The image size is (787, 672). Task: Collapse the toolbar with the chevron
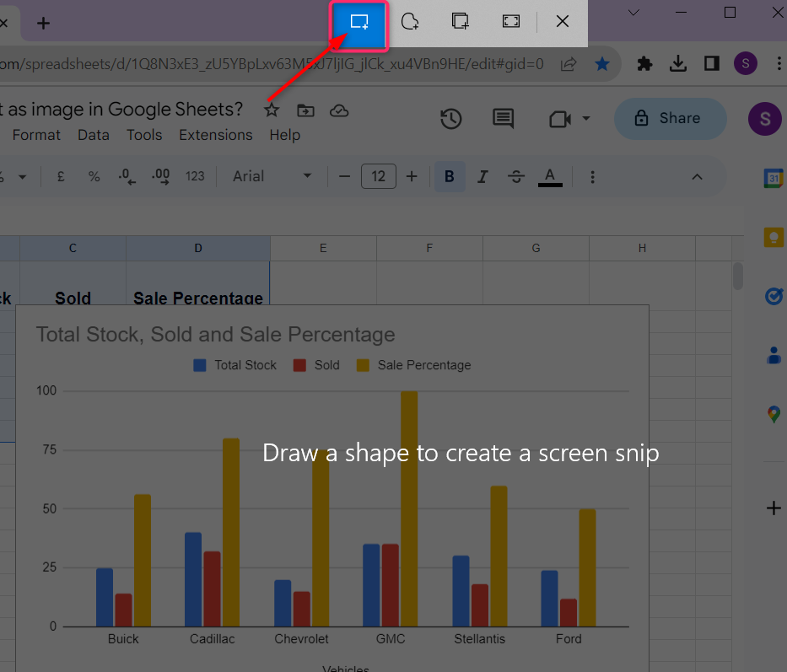[697, 176]
